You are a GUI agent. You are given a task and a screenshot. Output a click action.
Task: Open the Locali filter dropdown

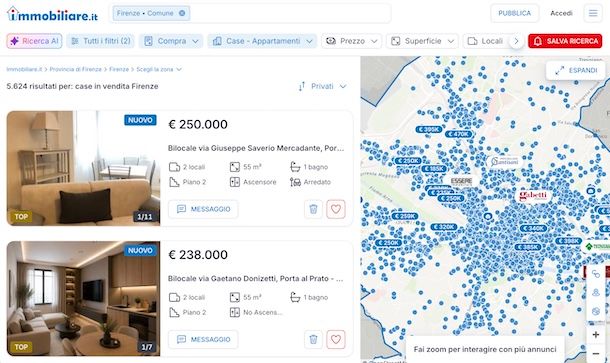pos(486,41)
